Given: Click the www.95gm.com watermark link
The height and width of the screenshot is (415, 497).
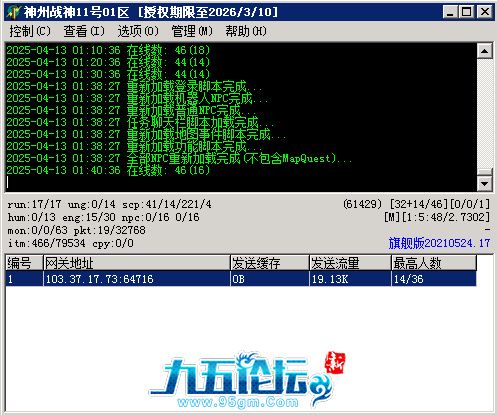Looking at the screenshot, I should point(238,402).
